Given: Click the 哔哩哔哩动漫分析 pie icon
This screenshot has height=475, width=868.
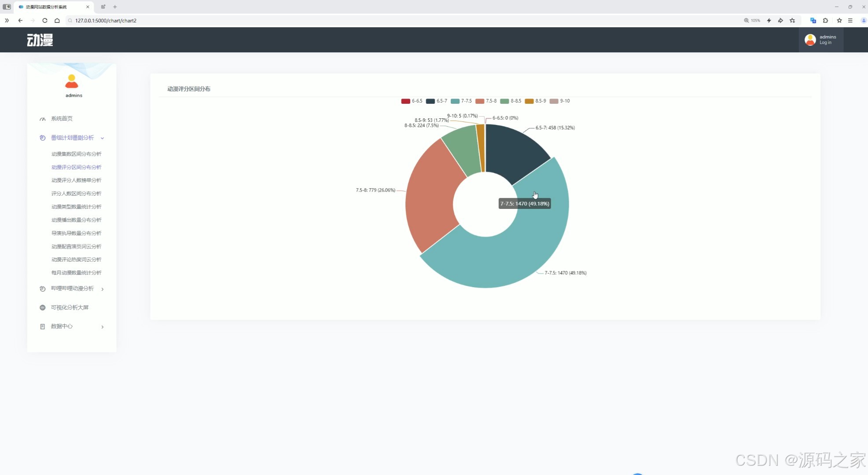Looking at the screenshot, I should tap(42, 289).
